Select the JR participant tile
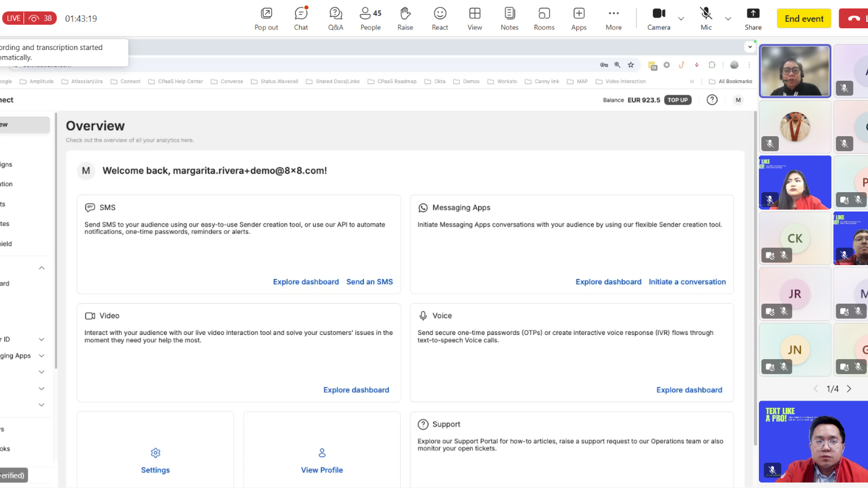 tap(795, 294)
